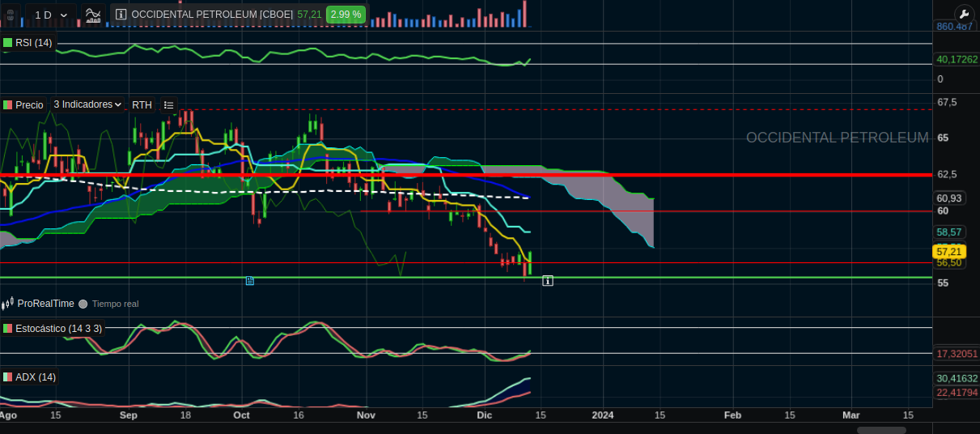Open the Precio panel label
Screen dimensions: 980x434
[x=29, y=104]
